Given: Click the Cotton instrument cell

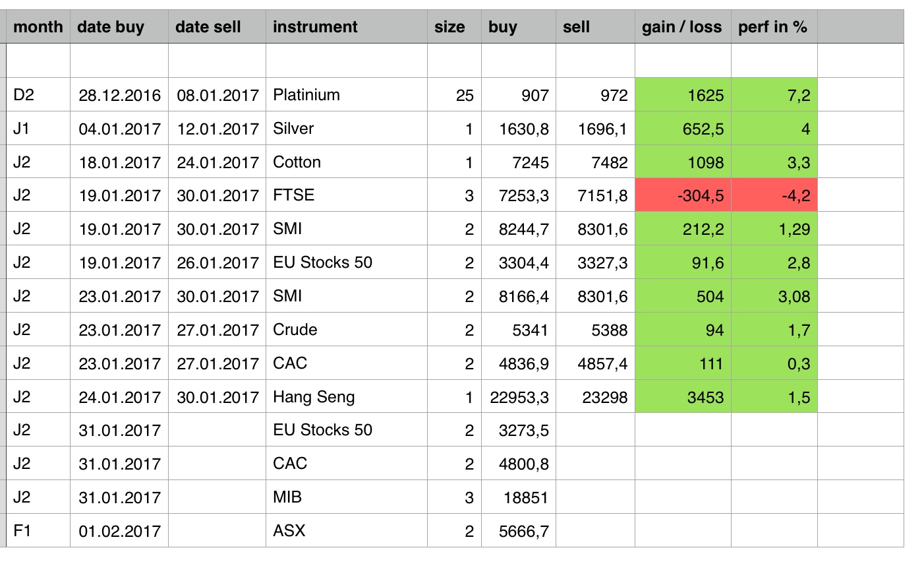Looking at the screenshot, I should (346, 162).
